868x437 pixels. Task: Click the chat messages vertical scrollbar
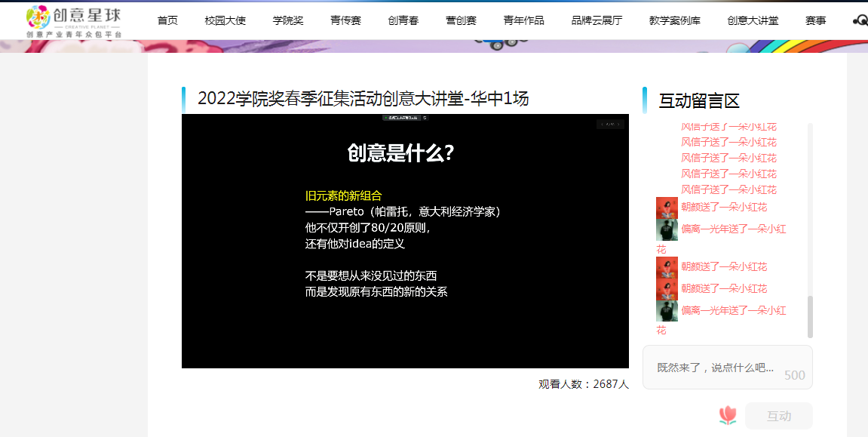coord(811,317)
